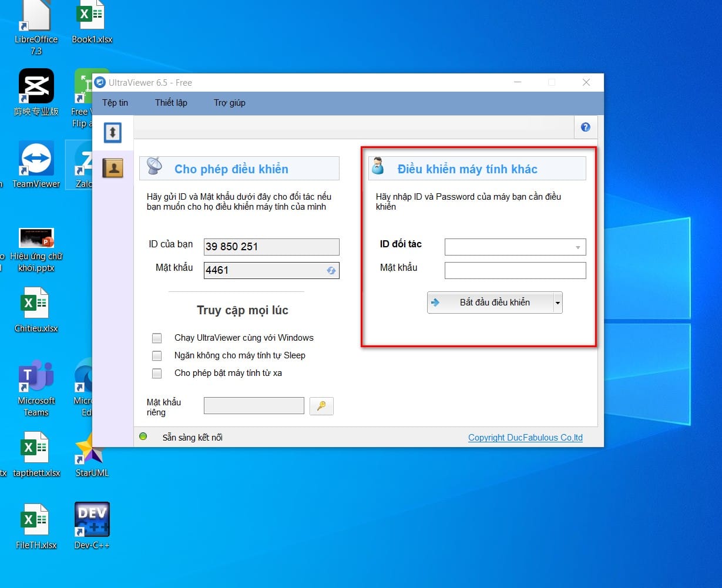
Task: Select the StarUML desktop shortcut
Action: tap(92, 455)
